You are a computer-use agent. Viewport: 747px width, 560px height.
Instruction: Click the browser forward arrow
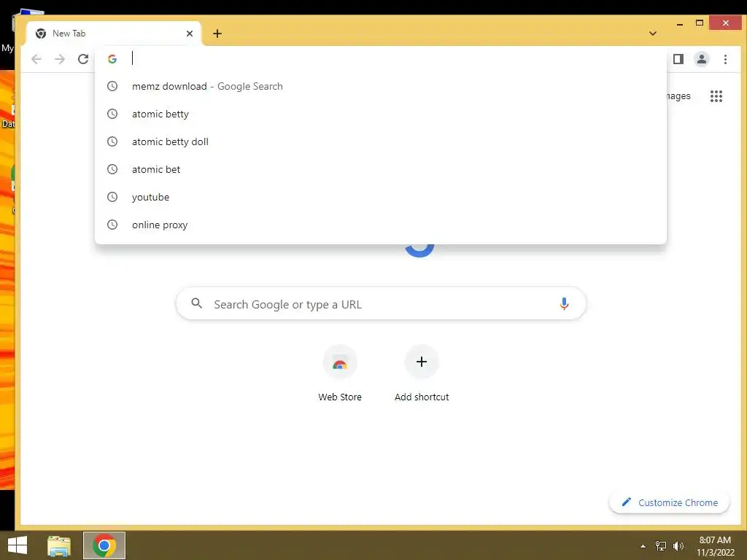pos(60,59)
